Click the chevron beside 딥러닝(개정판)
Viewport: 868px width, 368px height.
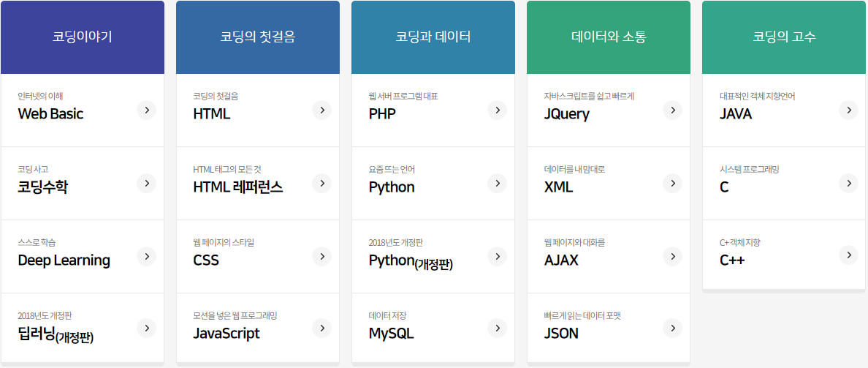(x=146, y=328)
